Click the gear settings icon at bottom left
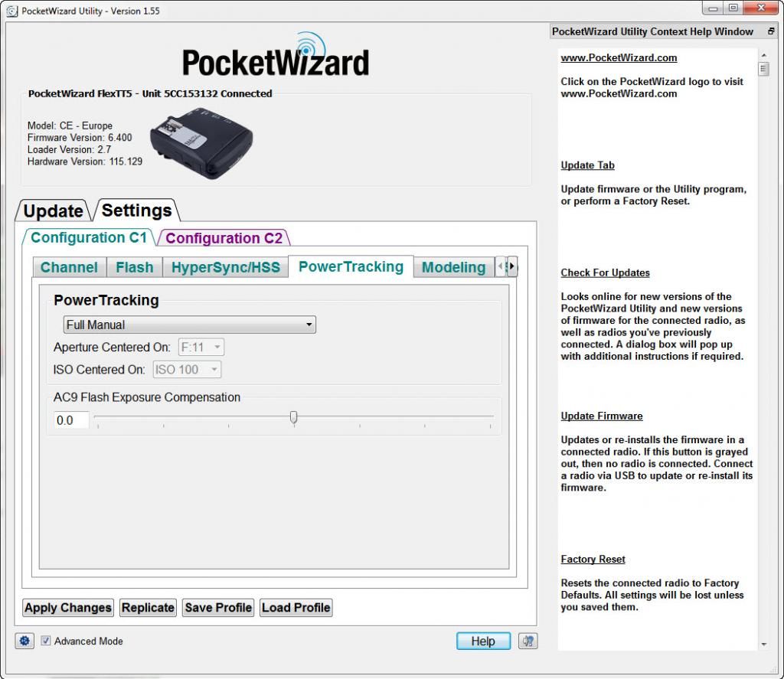 (x=24, y=641)
